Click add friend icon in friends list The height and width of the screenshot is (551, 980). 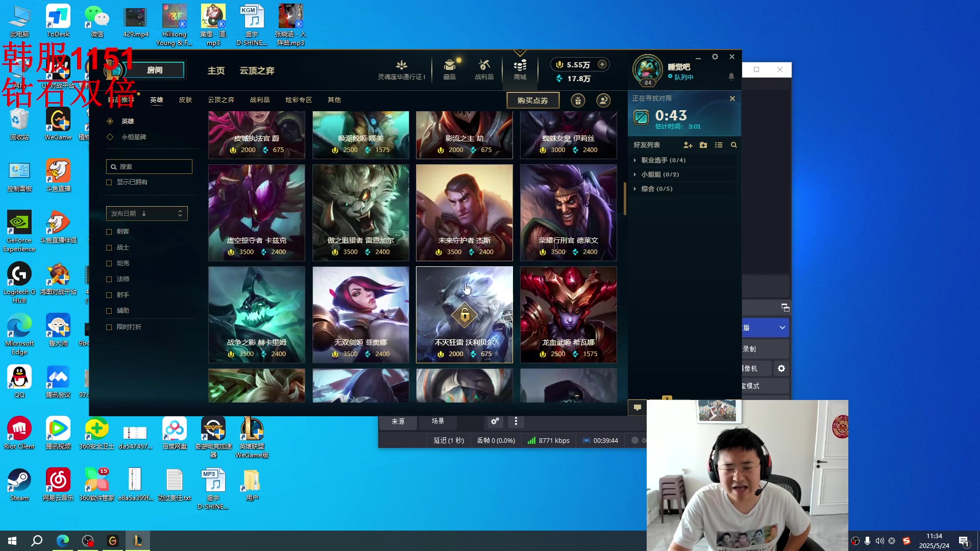(x=688, y=145)
